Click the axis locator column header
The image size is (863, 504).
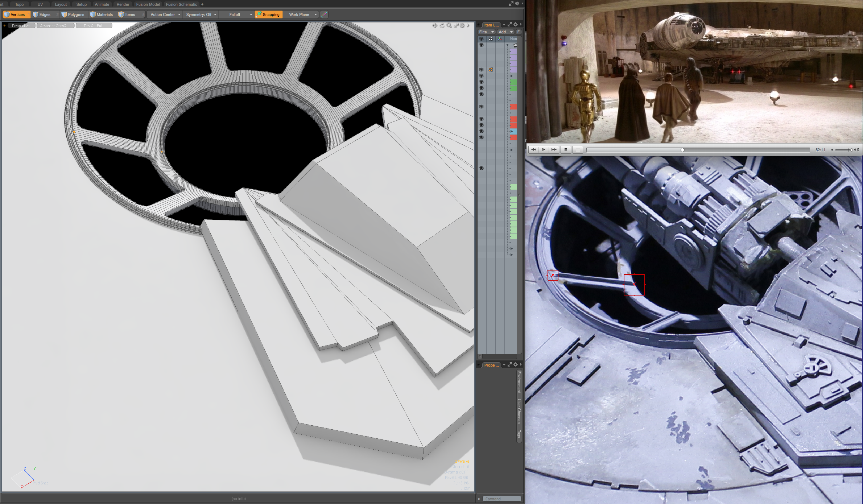[x=500, y=39]
